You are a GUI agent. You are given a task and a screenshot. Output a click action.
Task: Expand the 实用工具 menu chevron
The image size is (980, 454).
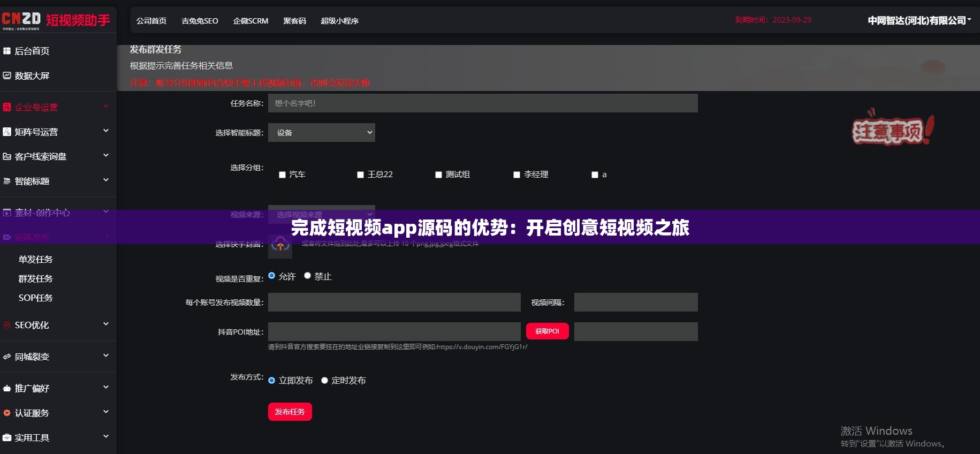[x=106, y=436]
